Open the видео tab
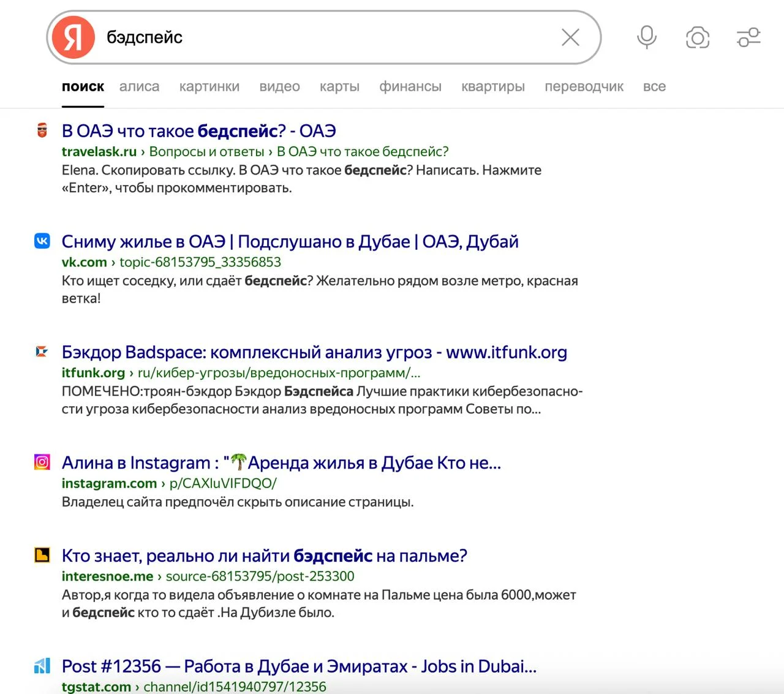The width and height of the screenshot is (784, 694). click(279, 86)
